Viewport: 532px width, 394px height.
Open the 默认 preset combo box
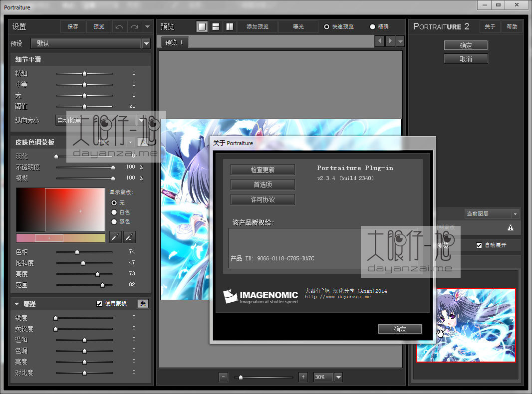86,43
